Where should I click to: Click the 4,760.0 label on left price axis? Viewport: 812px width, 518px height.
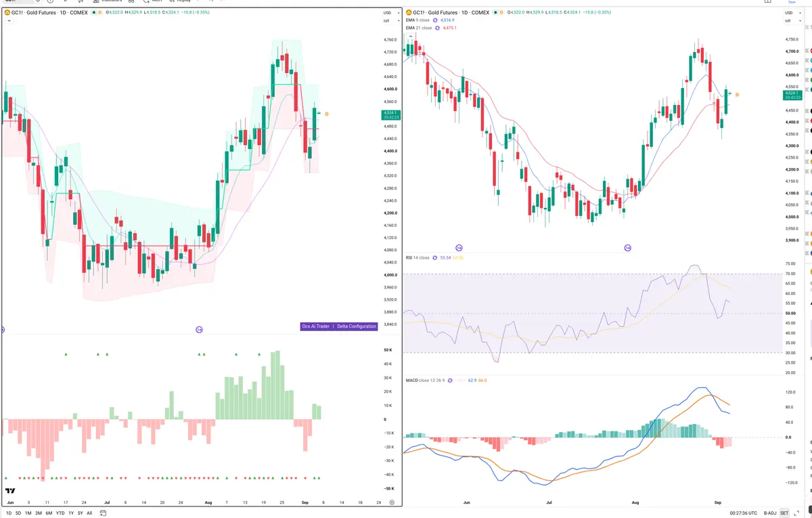[x=390, y=39]
